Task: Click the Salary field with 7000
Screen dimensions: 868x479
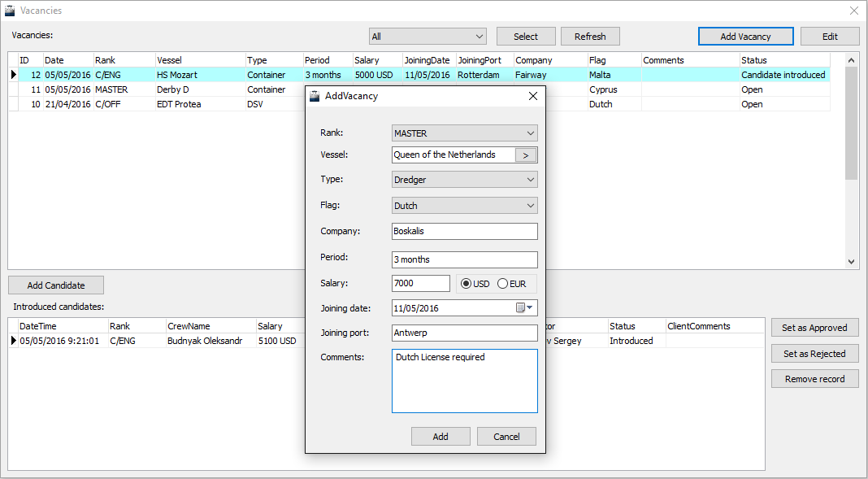Action: pos(421,284)
